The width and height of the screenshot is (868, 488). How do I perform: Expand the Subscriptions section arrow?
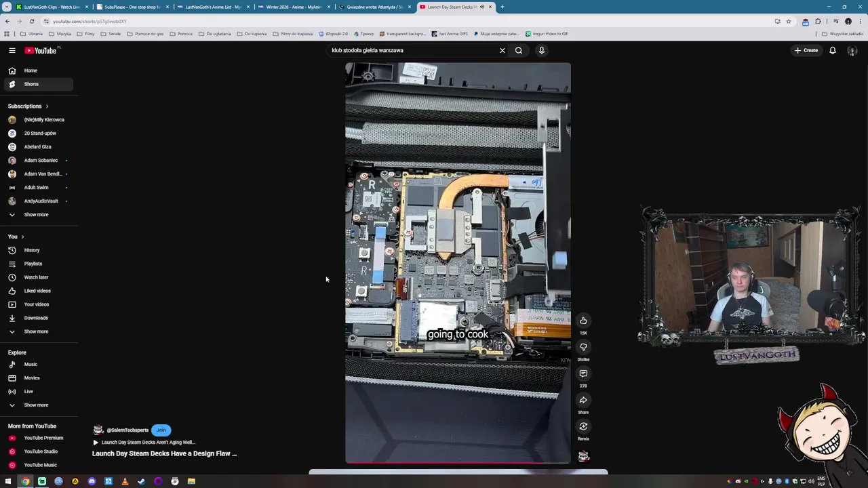(x=47, y=106)
